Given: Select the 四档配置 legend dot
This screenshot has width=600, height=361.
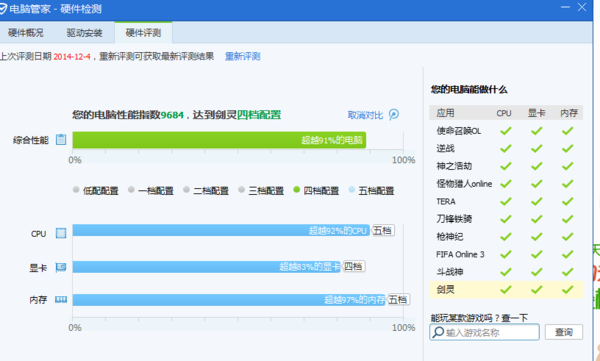Looking at the screenshot, I should (297, 189).
